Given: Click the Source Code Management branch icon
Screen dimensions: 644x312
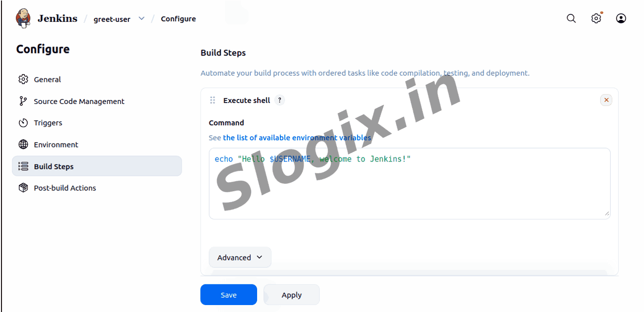Looking at the screenshot, I should [23, 101].
